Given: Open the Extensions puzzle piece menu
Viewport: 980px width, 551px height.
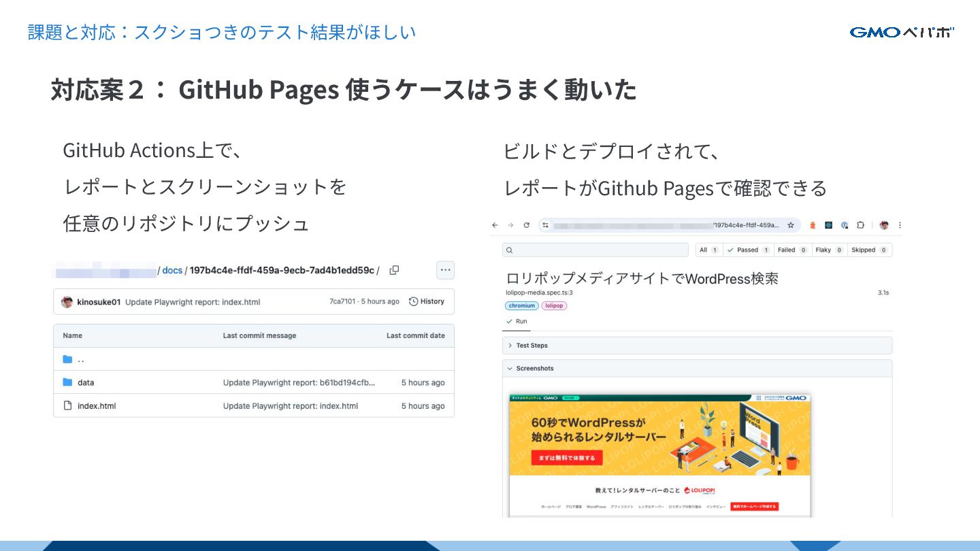Looking at the screenshot, I should point(861,225).
